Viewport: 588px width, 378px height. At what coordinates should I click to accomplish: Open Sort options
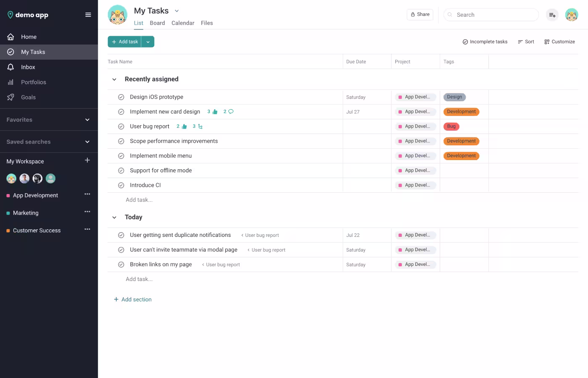526,42
